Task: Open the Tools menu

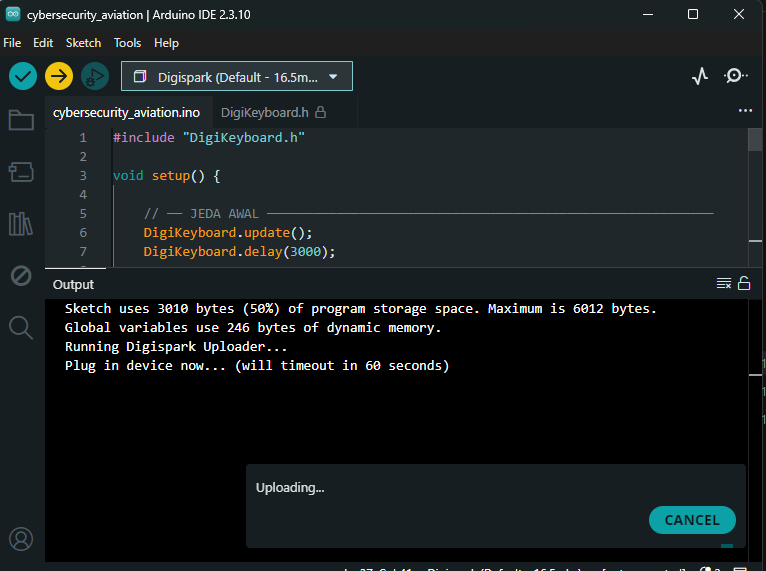Action: [x=128, y=43]
